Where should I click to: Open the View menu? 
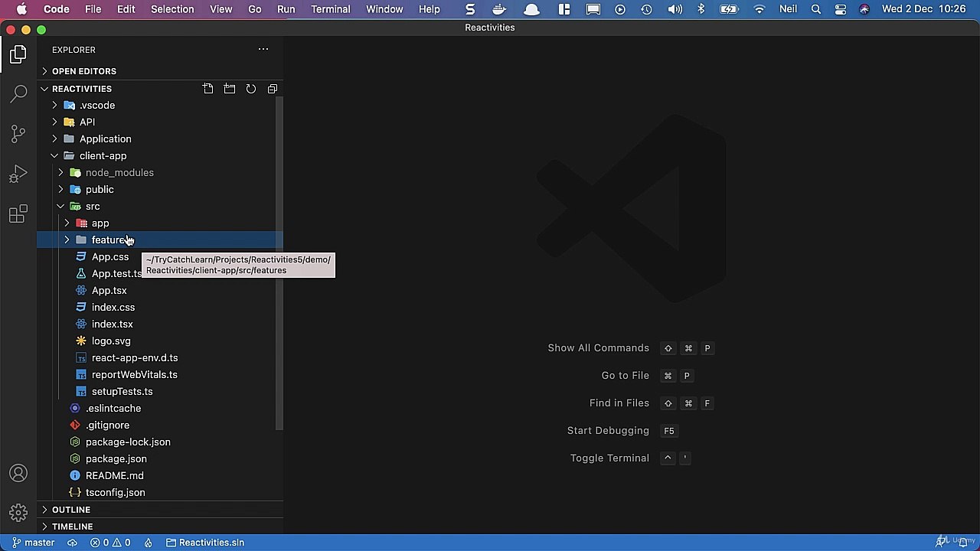[220, 9]
